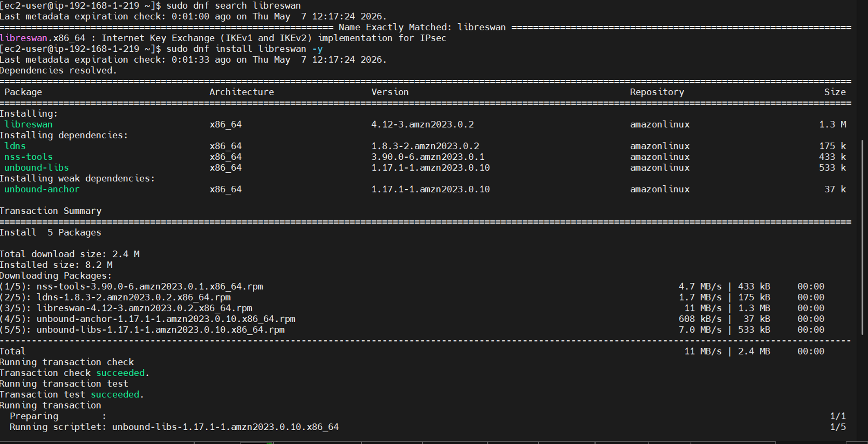Click version '3.90.0-6.amzn2023.0.1'

point(428,157)
